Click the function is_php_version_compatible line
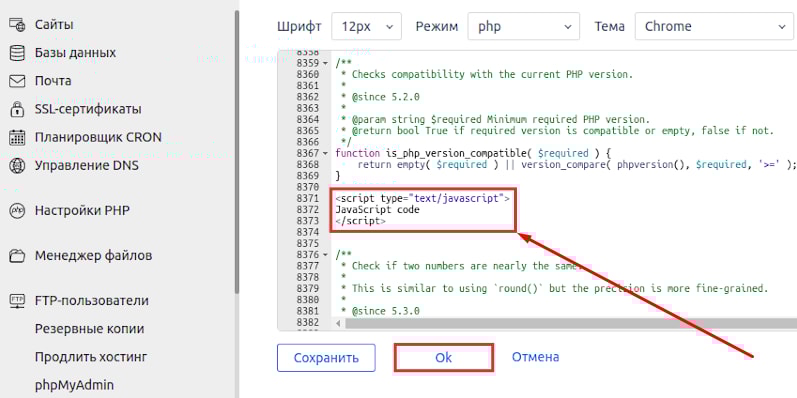The width and height of the screenshot is (797, 398). [x=472, y=153]
